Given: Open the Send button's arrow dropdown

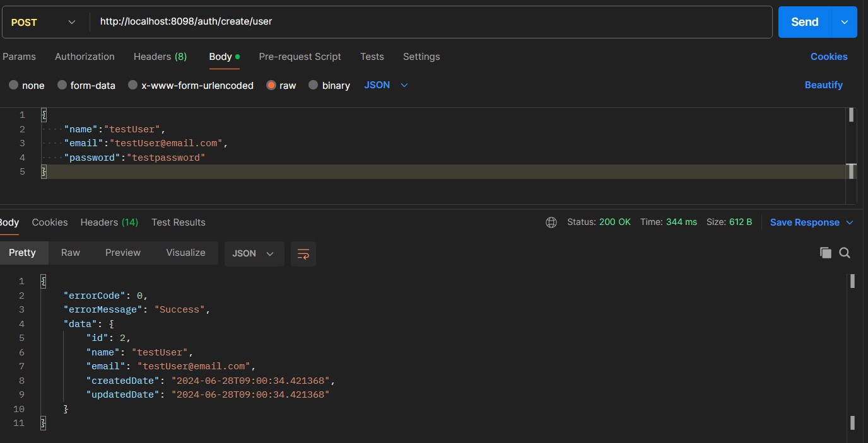Looking at the screenshot, I should pos(845,22).
